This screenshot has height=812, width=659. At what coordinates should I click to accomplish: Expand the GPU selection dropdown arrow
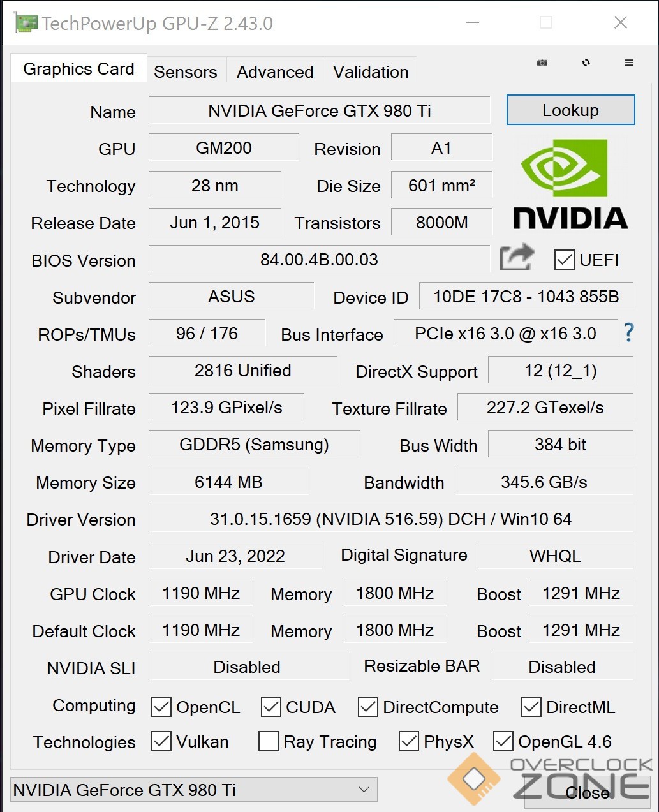[x=364, y=790]
